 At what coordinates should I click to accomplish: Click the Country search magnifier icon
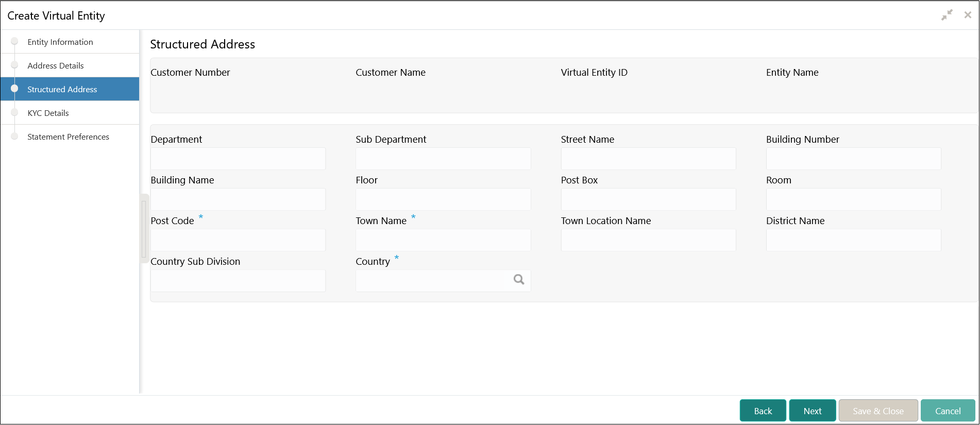point(519,280)
